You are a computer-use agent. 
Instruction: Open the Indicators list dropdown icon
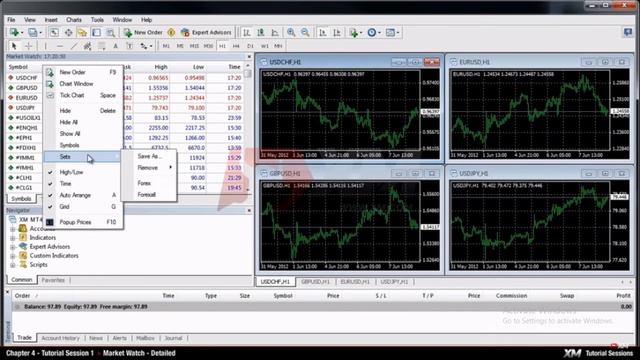356,32
